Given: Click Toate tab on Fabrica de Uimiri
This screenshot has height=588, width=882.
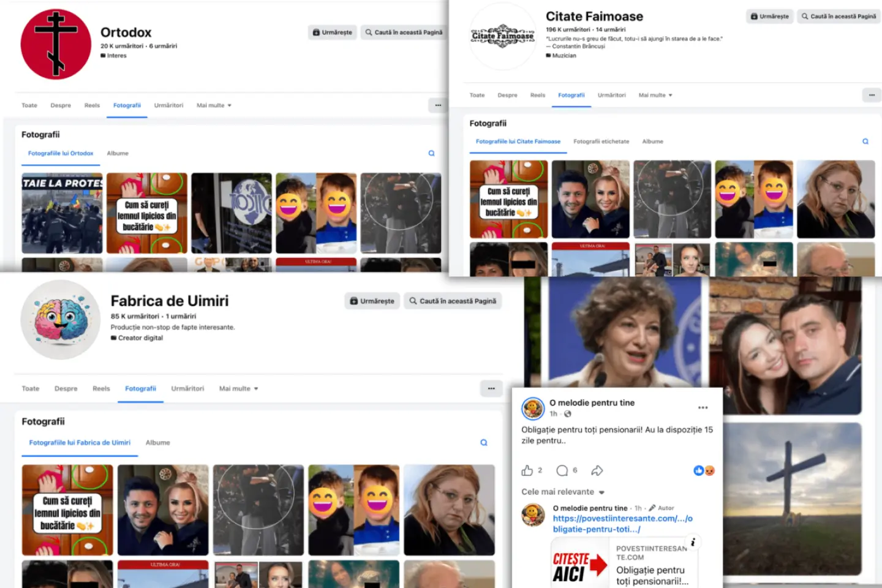Looking at the screenshot, I should point(31,388).
